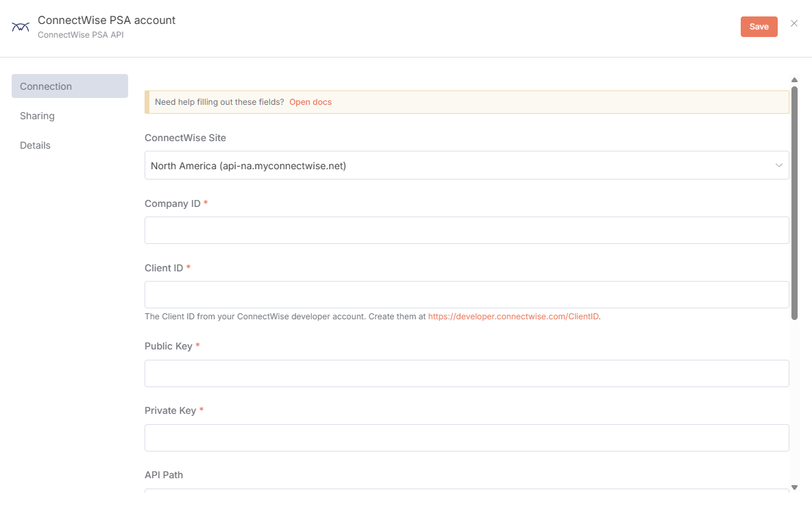
Task: Click the ConnectWise logo icon
Action: pos(21,27)
